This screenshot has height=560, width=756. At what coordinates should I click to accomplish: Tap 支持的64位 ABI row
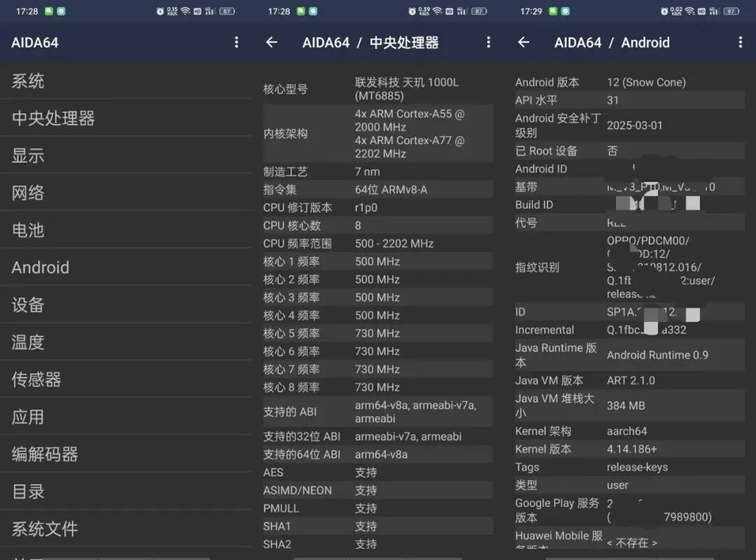coord(378,454)
